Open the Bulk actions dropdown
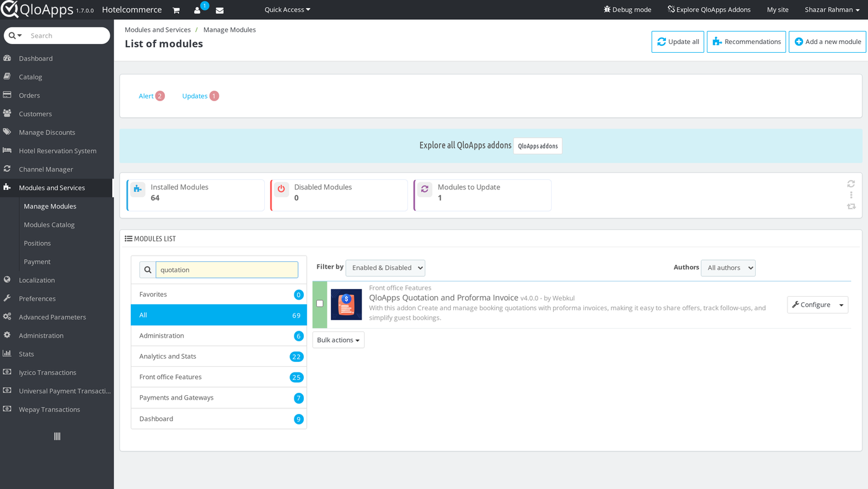868x489 pixels. tap(339, 340)
